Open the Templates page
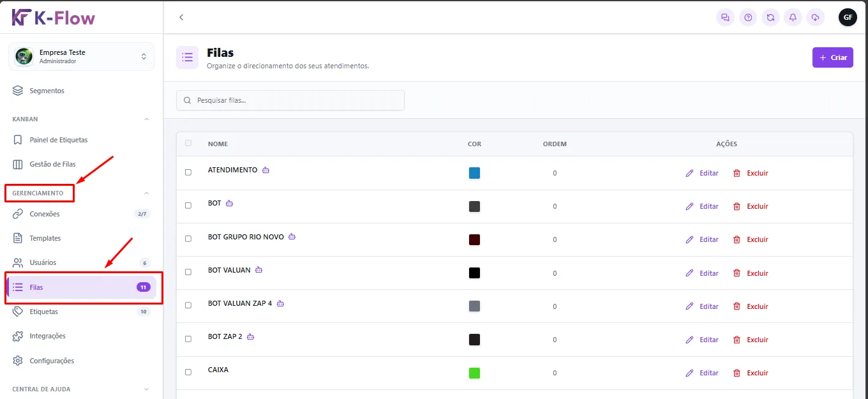The width and height of the screenshot is (868, 399). (x=82, y=238)
